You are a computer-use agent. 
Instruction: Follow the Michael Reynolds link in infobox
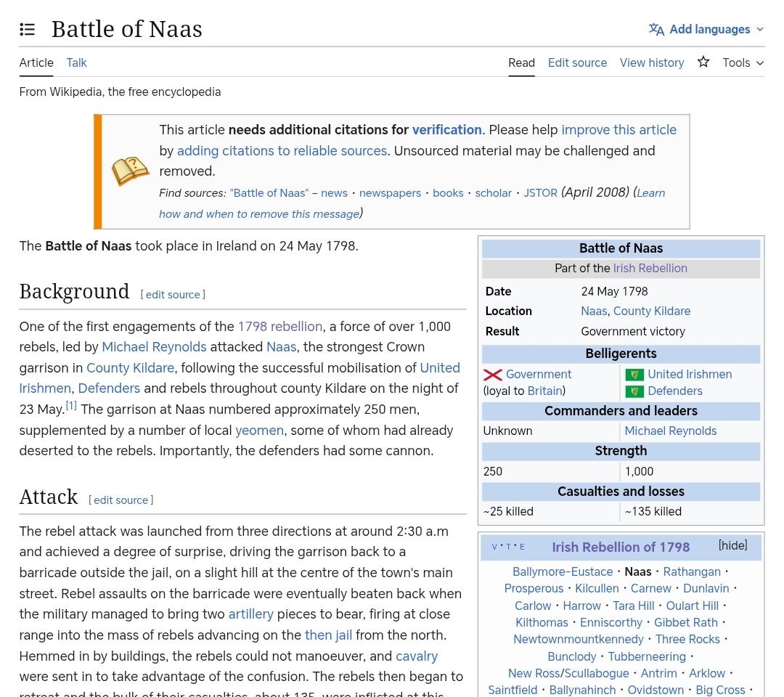pyautogui.click(x=669, y=431)
